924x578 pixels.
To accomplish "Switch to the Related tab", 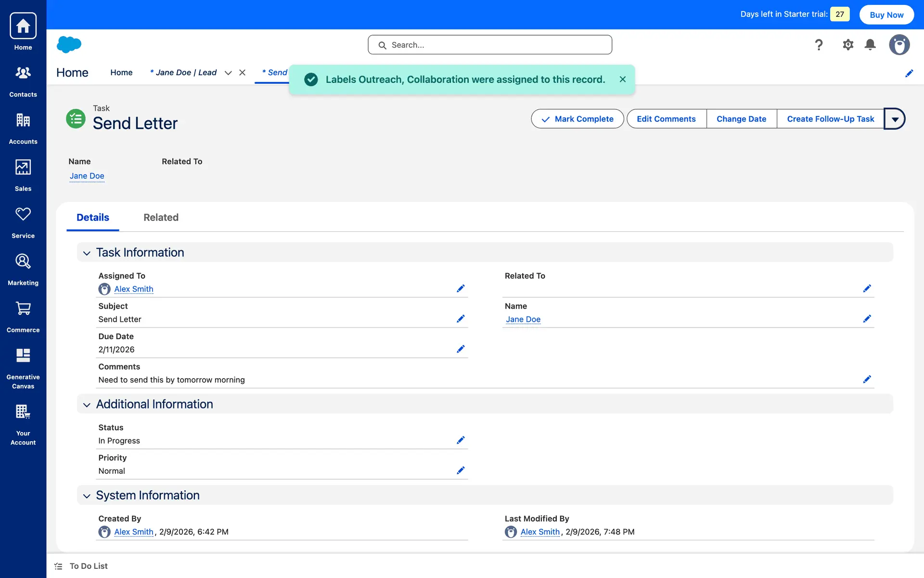I will pos(161,218).
